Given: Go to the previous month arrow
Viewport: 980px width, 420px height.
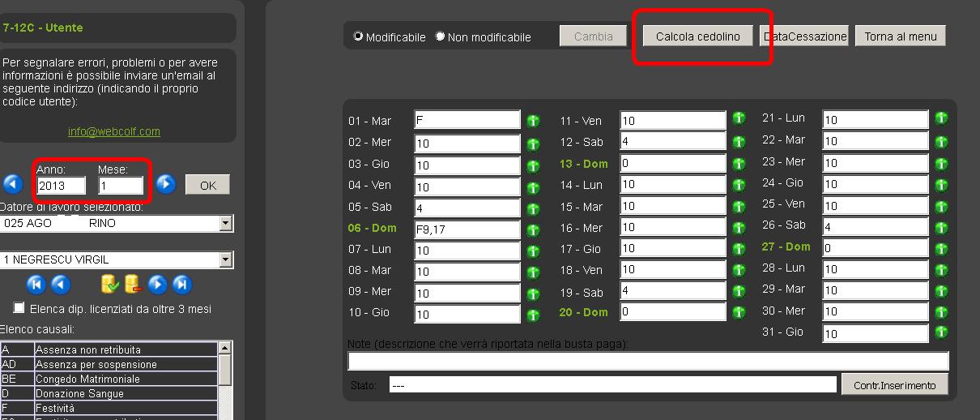Looking at the screenshot, I should (x=12, y=184).
